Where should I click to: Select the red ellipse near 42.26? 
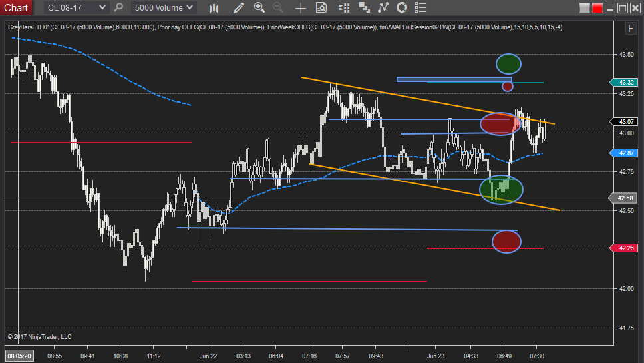[506, 242]
